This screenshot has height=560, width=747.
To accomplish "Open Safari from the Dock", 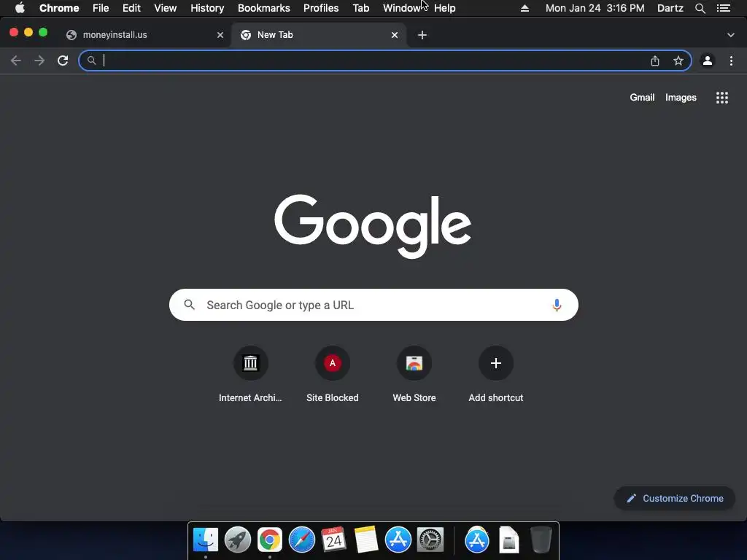I will click(x=301, y=540).
